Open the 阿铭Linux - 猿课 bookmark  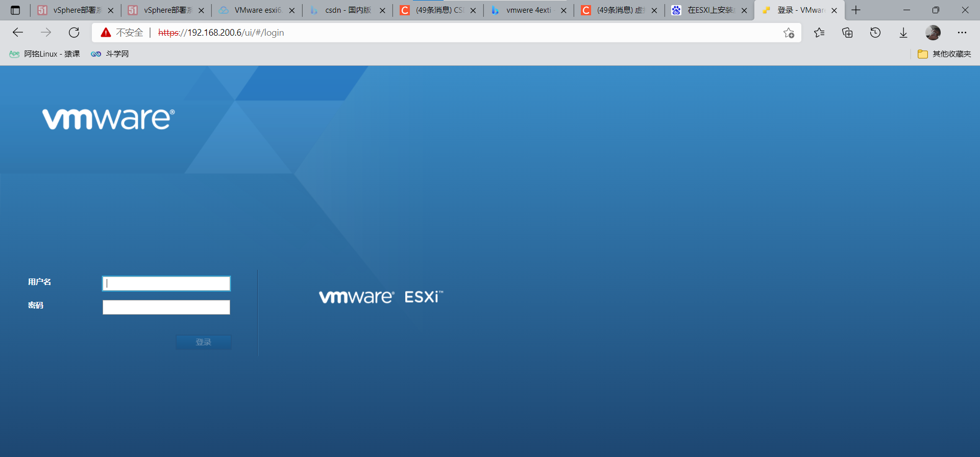(x=44, y=54)
